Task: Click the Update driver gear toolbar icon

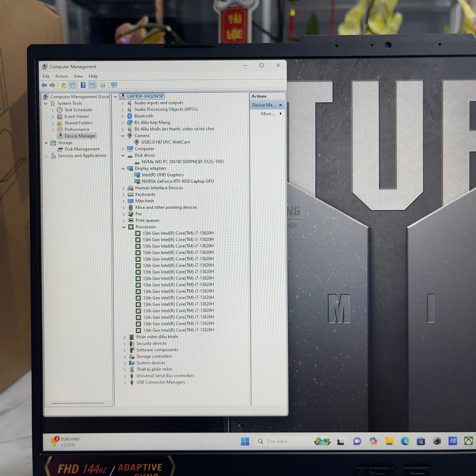Action: pos(103,85)
